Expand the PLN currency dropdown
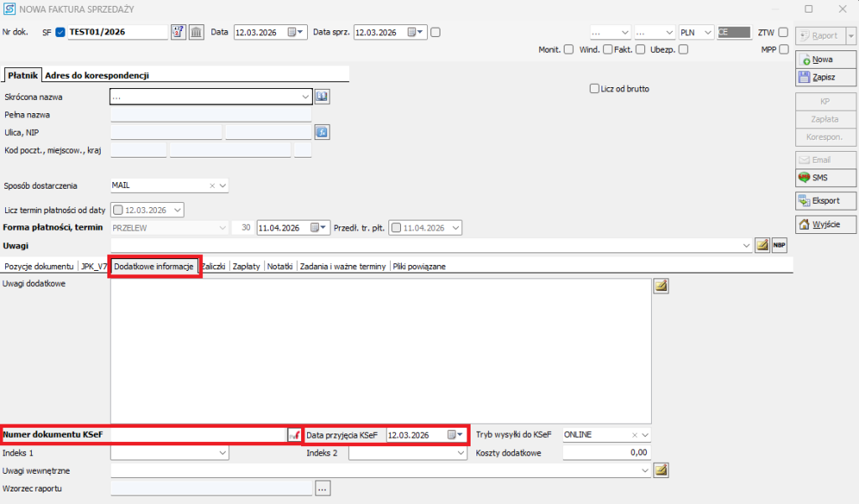The image size is (859, 504). tap(708, 33)
